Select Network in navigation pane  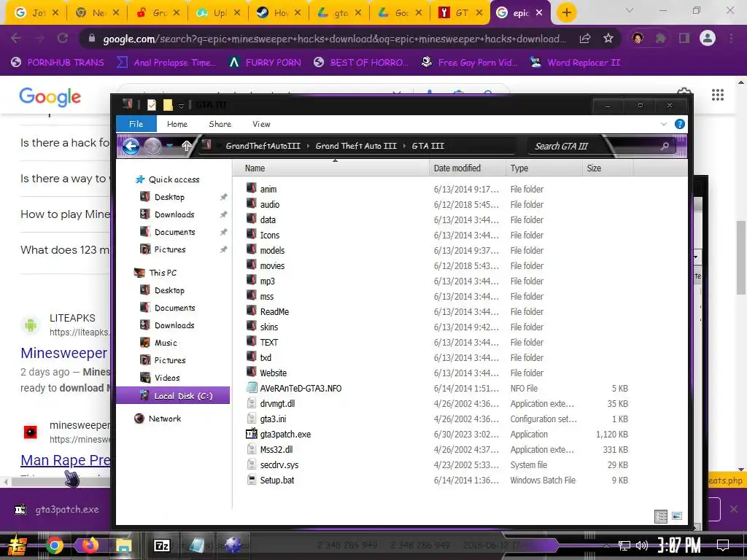tap(158, 419)
